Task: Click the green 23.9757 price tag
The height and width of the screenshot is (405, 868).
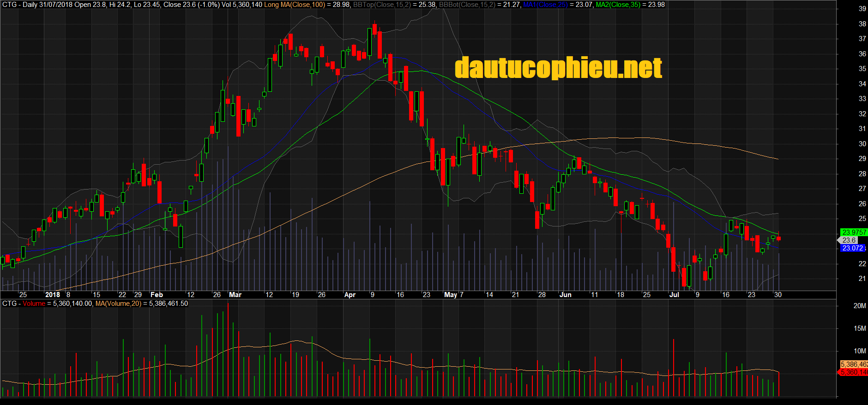Action: [853, 232]
